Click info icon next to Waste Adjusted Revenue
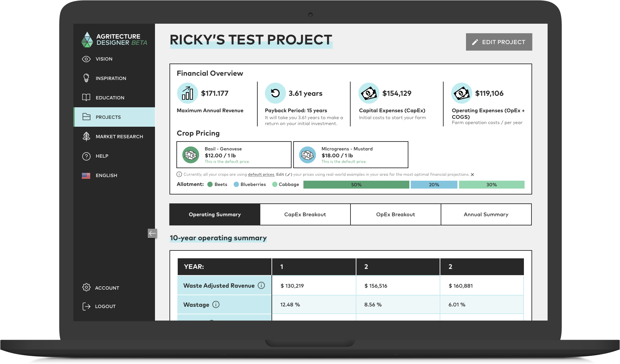This screenshot has height=364, width=620. tap(261, 285)
